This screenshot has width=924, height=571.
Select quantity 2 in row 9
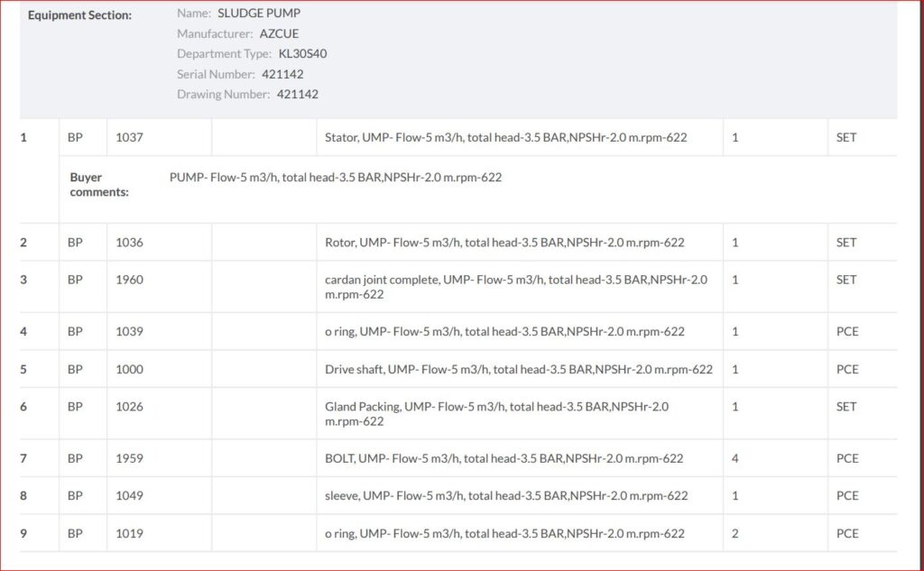click(x=735, y=533)
